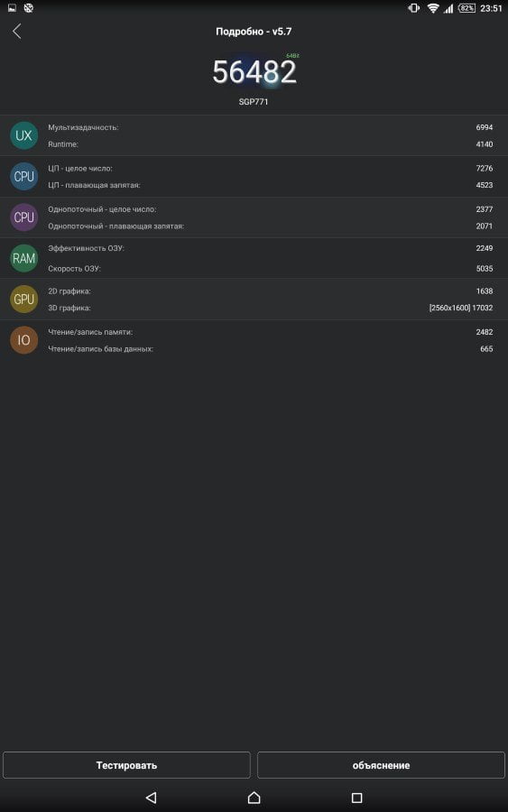The height and width of the screenshot is (812, 508).
Task: Select the orange IO category icon
Action: click(x=23, y=340)
